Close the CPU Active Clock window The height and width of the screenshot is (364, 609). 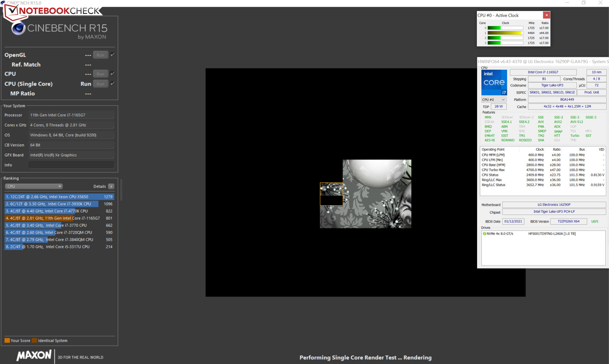546,15
